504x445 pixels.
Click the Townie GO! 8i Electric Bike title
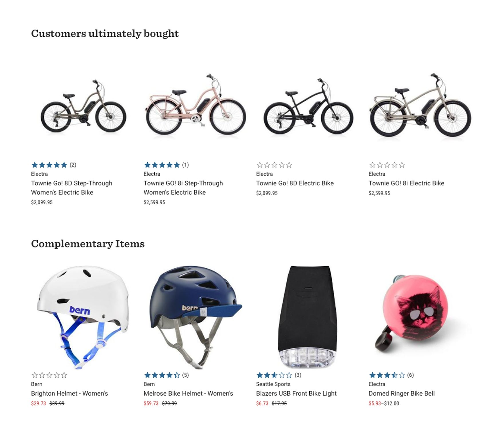click(406, 183)
